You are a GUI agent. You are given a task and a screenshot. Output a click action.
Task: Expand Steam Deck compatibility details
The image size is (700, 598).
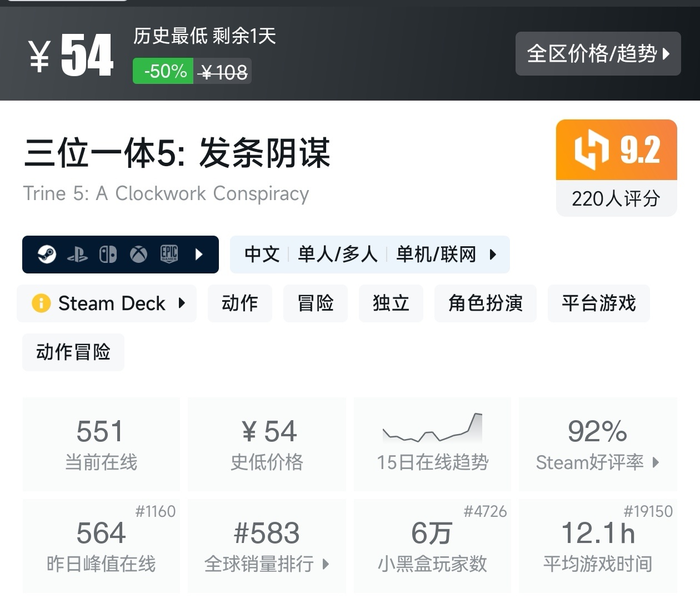pyautogui.click(x=182, y=303)
